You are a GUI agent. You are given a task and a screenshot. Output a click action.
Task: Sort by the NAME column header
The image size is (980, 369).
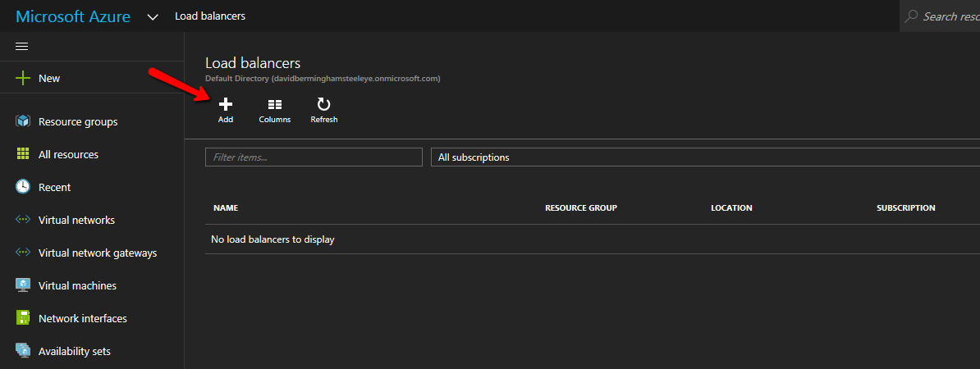click(x=226, y=208)
